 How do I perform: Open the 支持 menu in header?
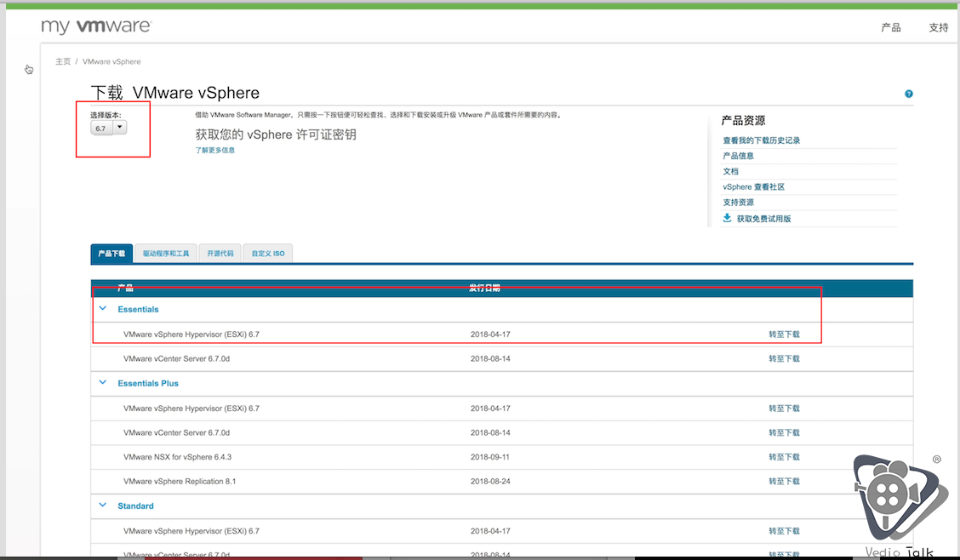[x=938, y=27]
